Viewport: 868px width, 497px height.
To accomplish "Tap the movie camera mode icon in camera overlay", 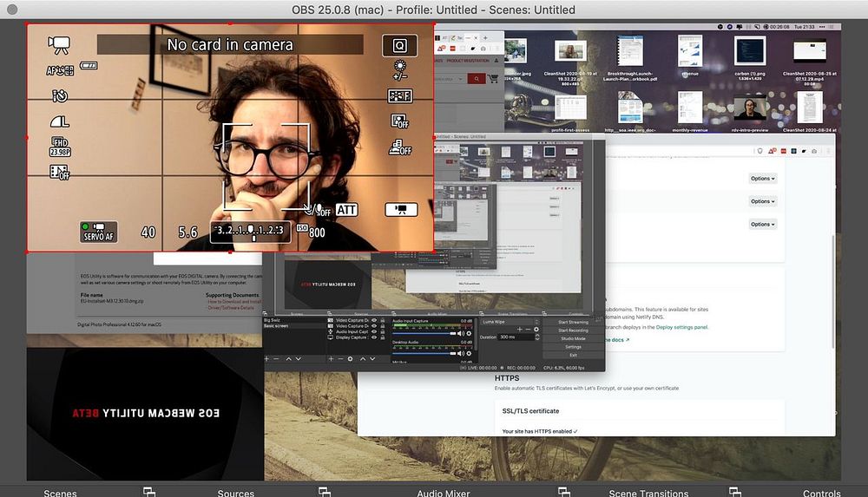I will [x=59, y=45].
